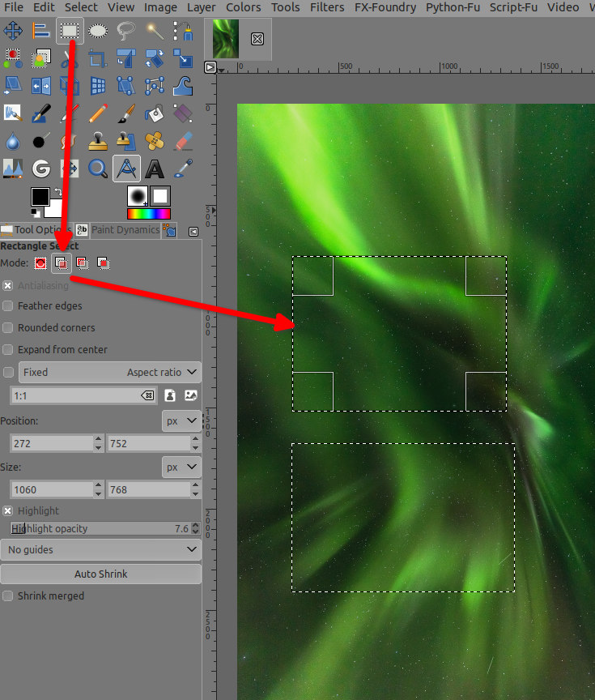Select the Warp Transform tool

183,86
